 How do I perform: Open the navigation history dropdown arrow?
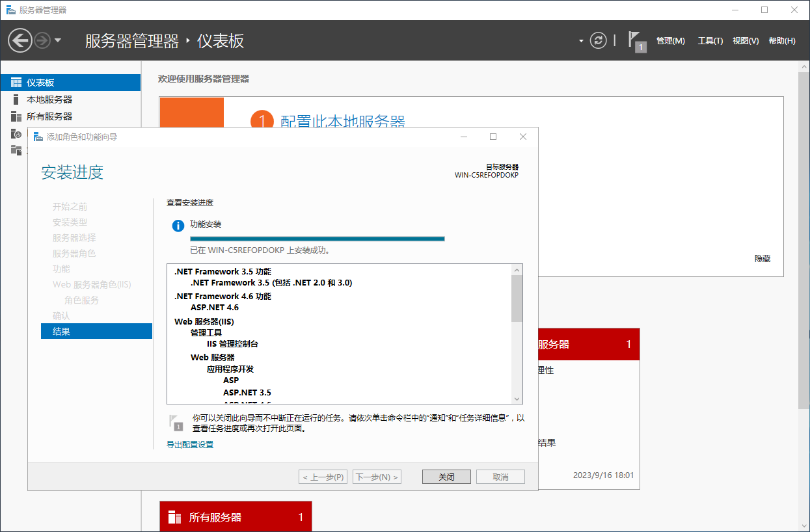[x=58, y=40]
